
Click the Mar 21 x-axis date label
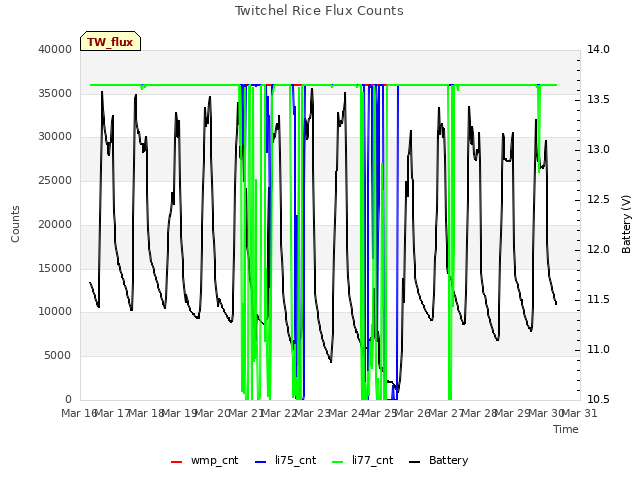click(247, 413)
